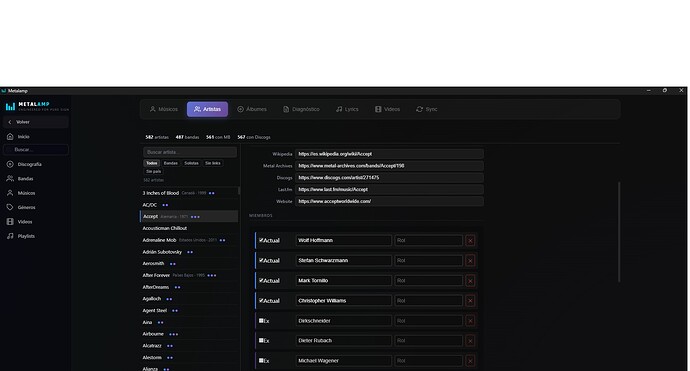The width and height of the screenshot is (690, 371).
Task: Select the Todos filter chip
Action: click(x=151, y=163)
